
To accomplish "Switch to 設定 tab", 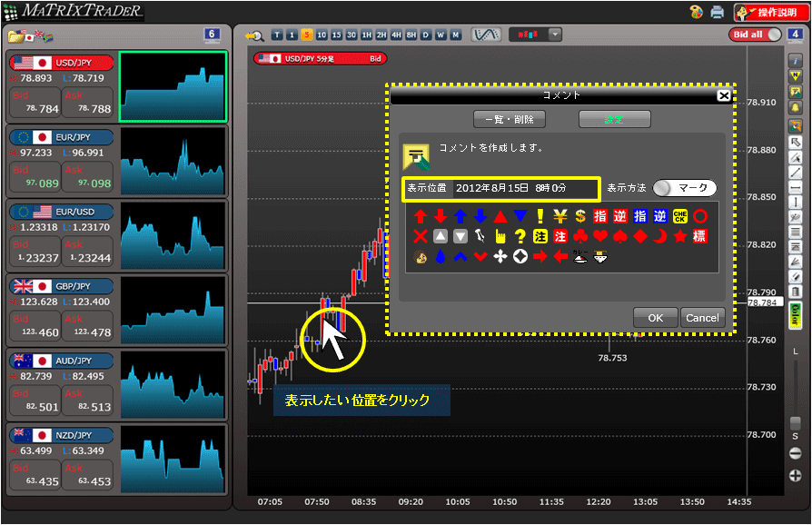I will click(x=614, y=119).
